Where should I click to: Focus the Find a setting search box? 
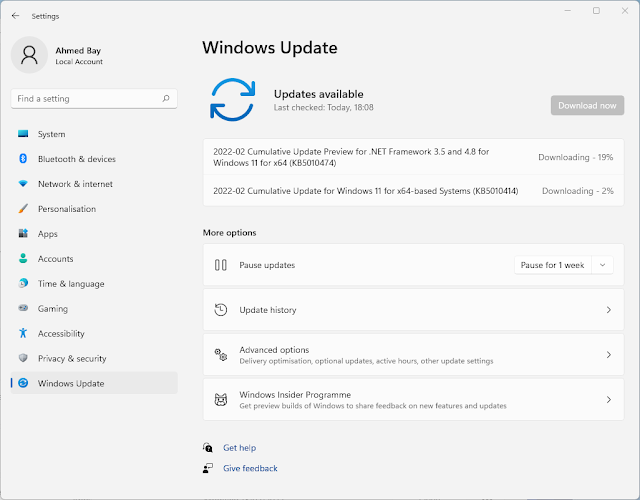(x=94, y=98)
